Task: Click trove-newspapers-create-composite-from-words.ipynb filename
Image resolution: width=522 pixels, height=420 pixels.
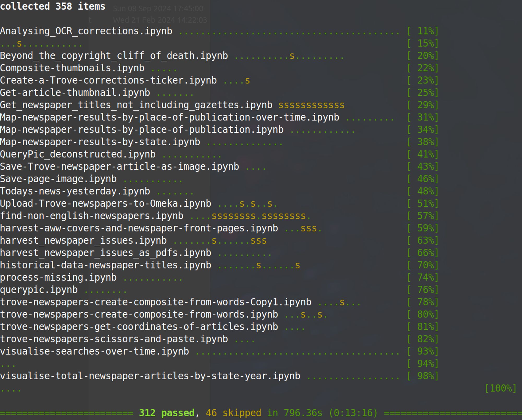Action: click(139, 314)
